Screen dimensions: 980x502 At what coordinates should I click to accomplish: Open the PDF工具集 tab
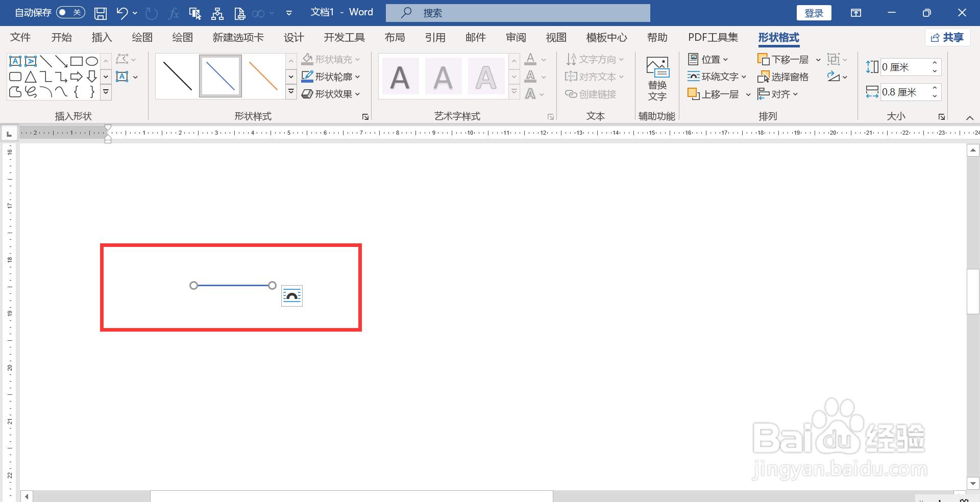pyautogui.click(x=713, y=37)
